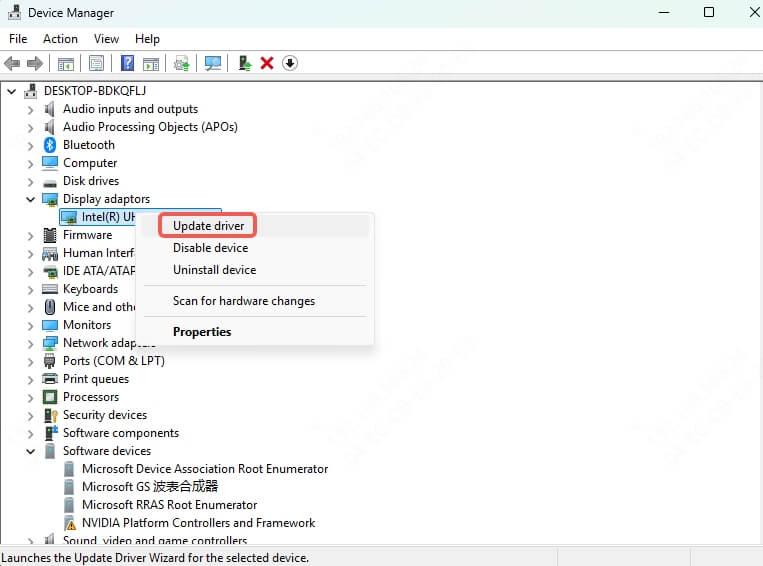
Task: Click the Back arrow toolbar icon
Action: [x=12, y=63]
